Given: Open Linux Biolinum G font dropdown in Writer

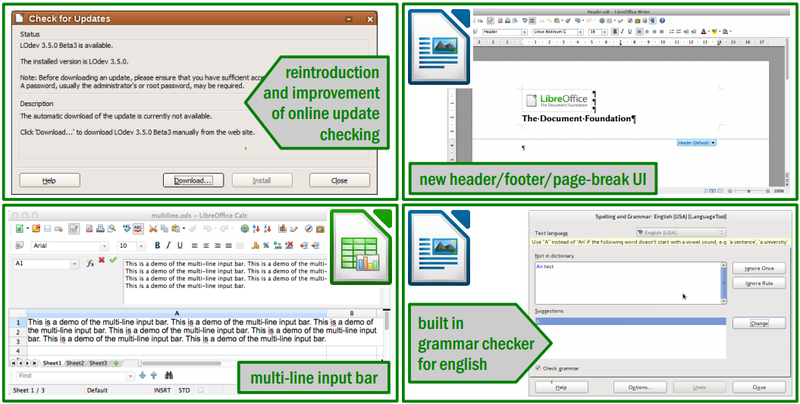Looking at the screenshot, I should click(580, 32).
